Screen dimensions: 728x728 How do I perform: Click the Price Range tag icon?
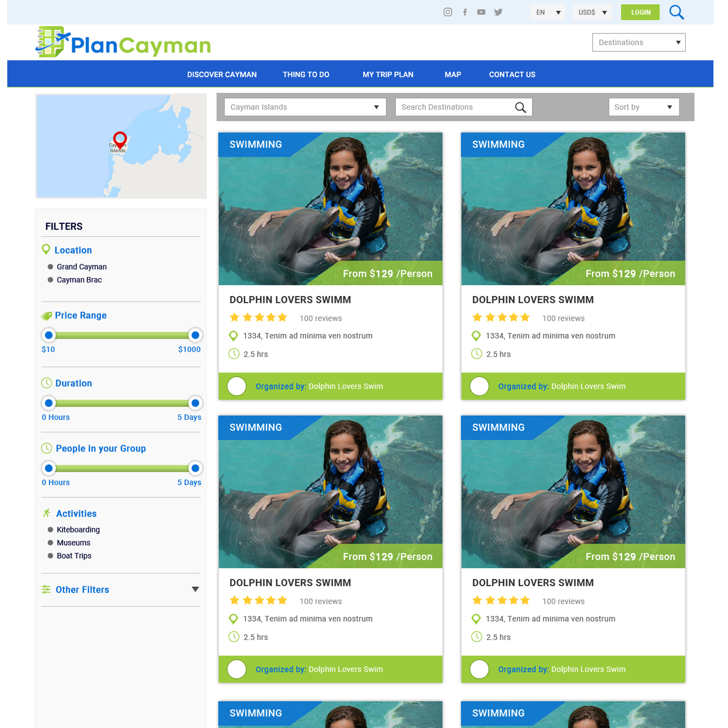47,316
